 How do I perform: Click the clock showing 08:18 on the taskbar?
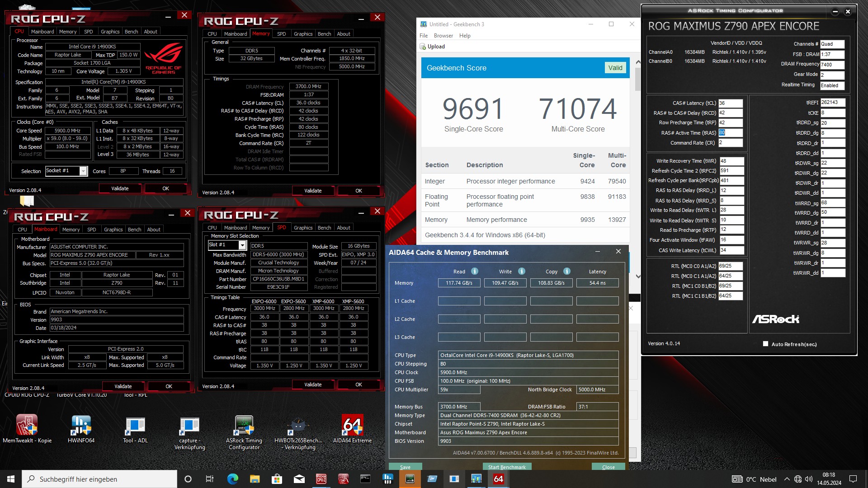pyautogui.click(x=829, y=475)
